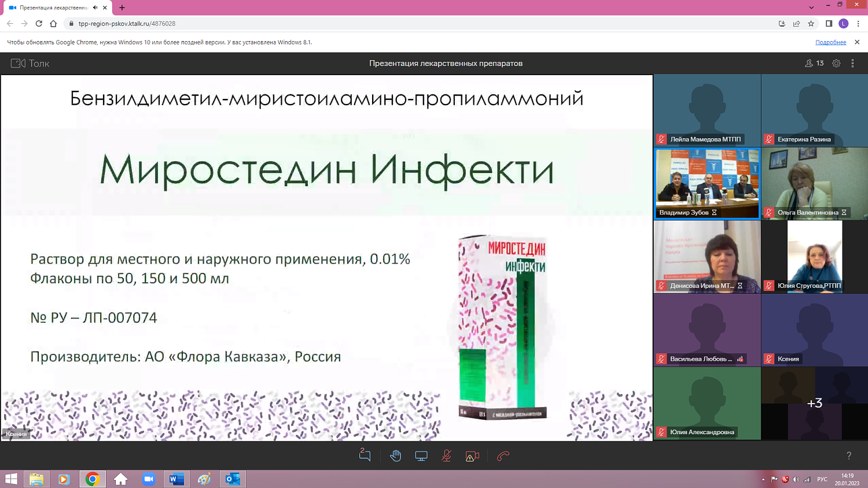Click the browser address bar URL

(x=127, y=24)
